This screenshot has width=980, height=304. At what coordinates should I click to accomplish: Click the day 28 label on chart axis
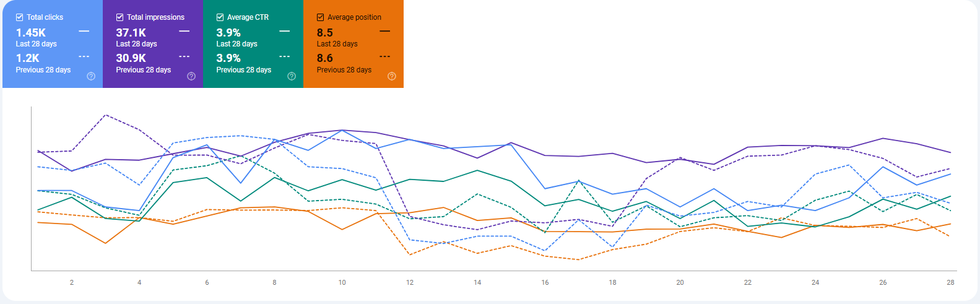click(950, 282)
